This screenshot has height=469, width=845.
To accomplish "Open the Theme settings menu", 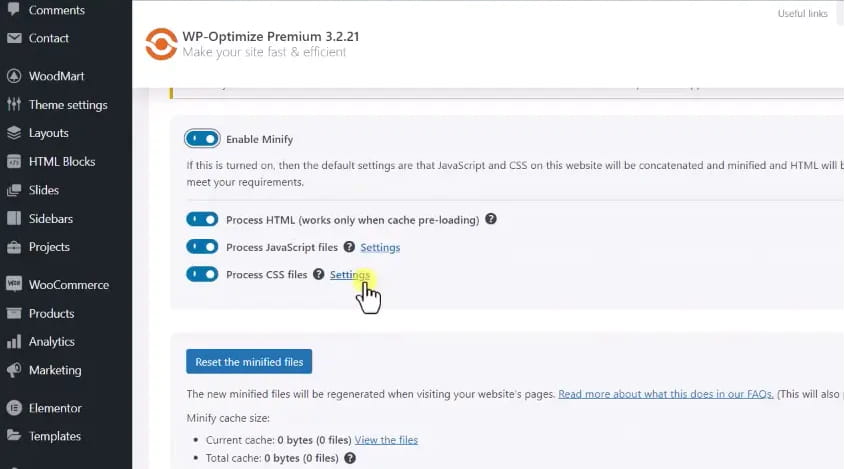I will tap(67, 105).
